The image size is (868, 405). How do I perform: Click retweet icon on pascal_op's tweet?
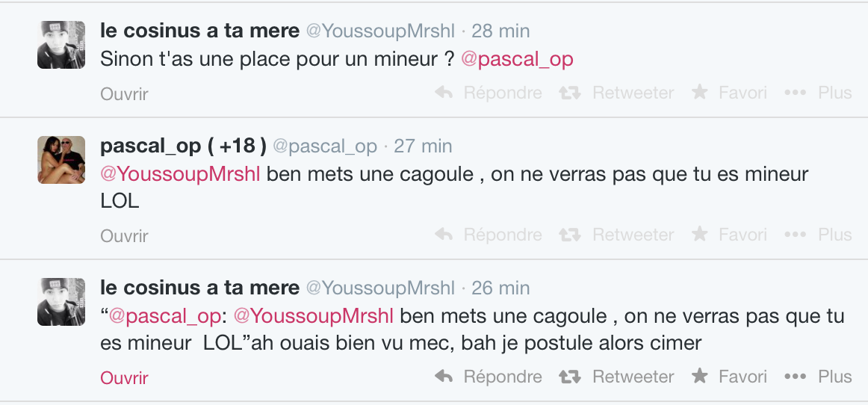[571, 235]
